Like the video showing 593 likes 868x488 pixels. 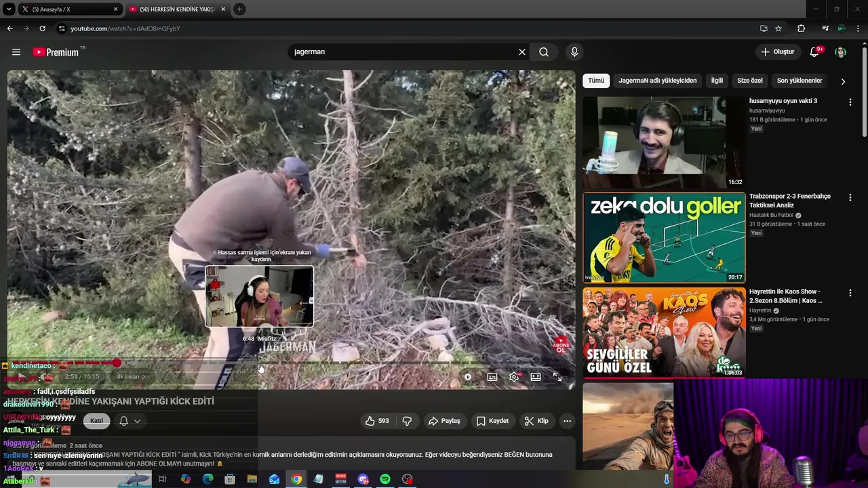pyautogui.click(x=377, y=421)
